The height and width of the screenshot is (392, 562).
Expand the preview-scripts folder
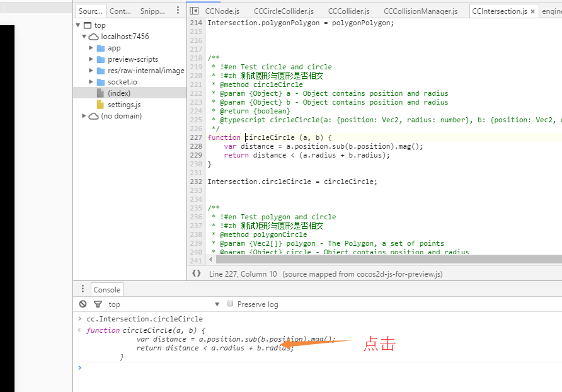[x=91, y=59]
